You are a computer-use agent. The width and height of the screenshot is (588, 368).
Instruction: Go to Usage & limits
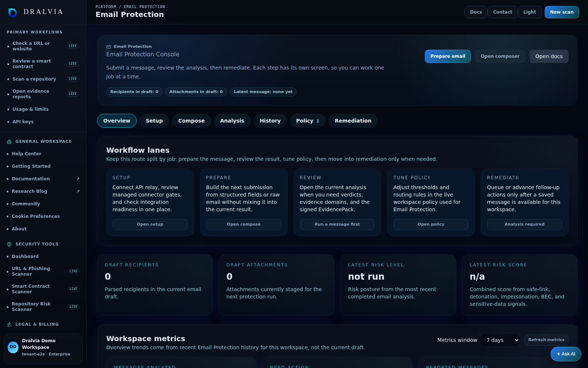[x=43, y=109]
